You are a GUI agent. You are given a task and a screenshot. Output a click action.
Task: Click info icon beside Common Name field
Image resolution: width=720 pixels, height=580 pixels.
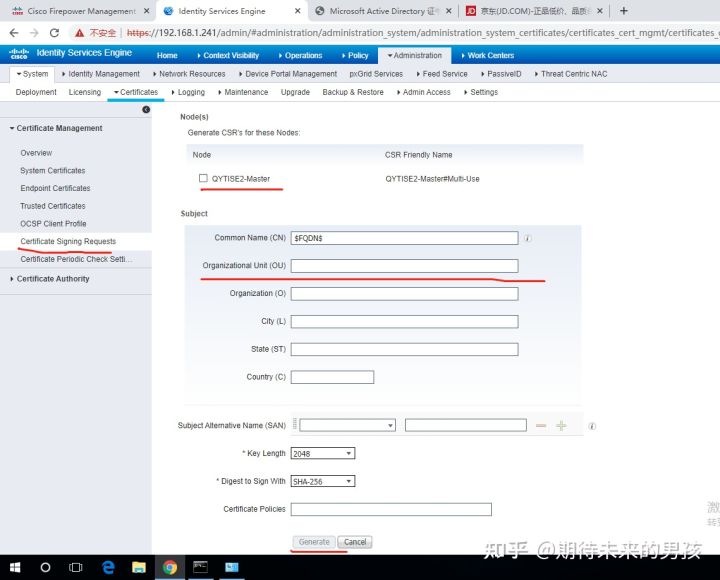coord(528,238)
